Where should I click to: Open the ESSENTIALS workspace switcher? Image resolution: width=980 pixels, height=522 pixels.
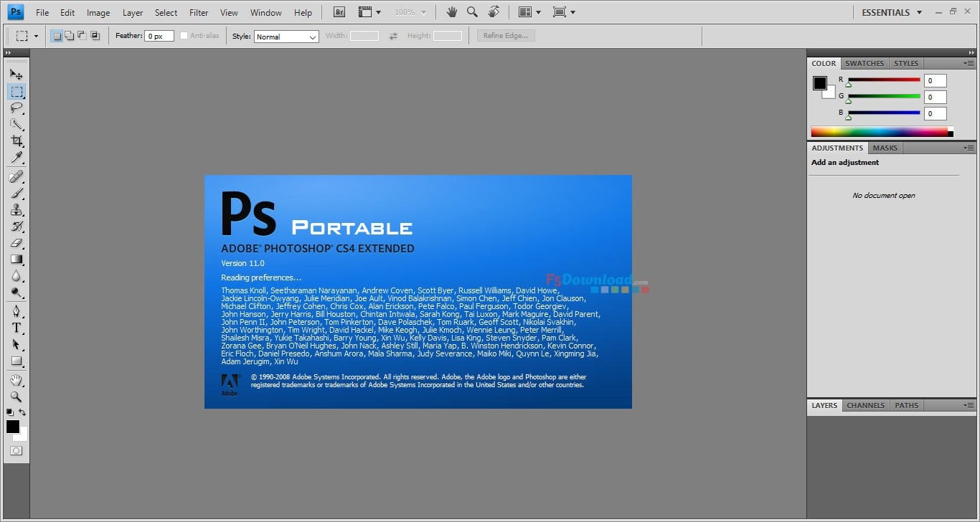click(x=892, y=12)
